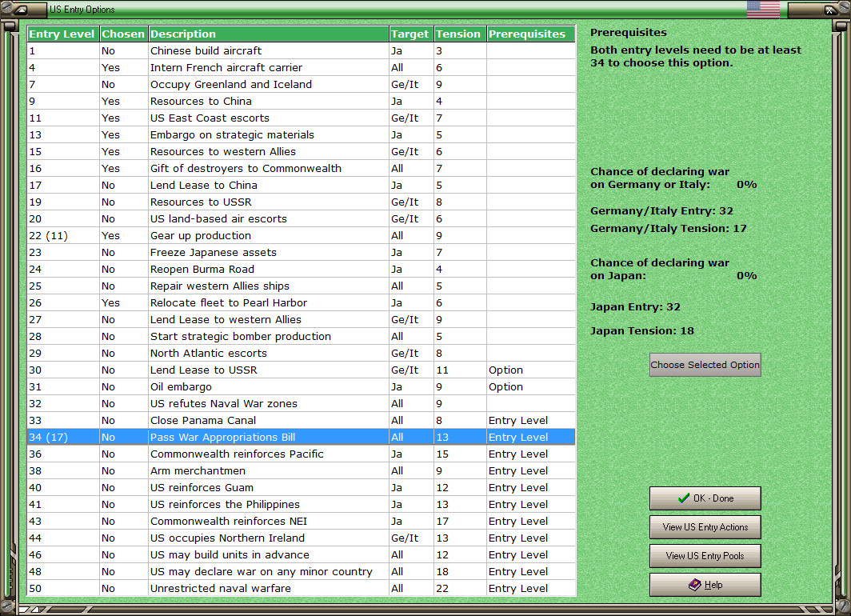Select Freeze Japanese assets option
The height and width of the screenshot is (616, 851).
coord(302,252)
